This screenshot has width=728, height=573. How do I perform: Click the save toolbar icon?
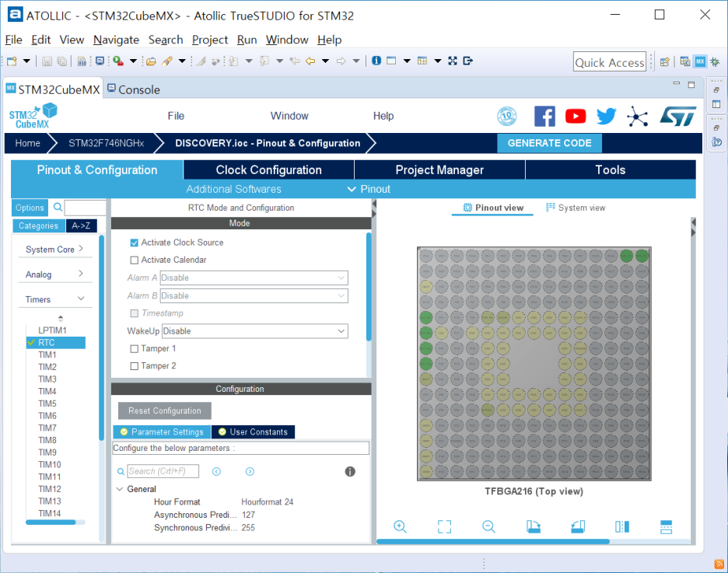(x=47, y=61)
